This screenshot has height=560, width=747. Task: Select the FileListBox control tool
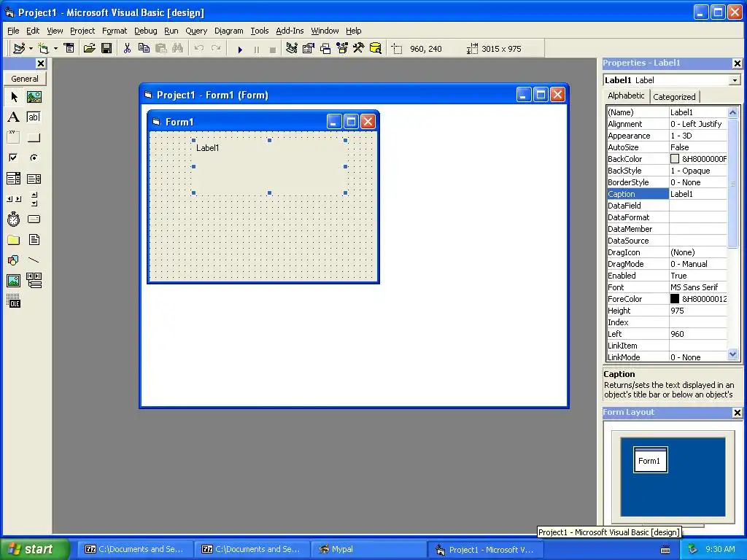(34, 239)
